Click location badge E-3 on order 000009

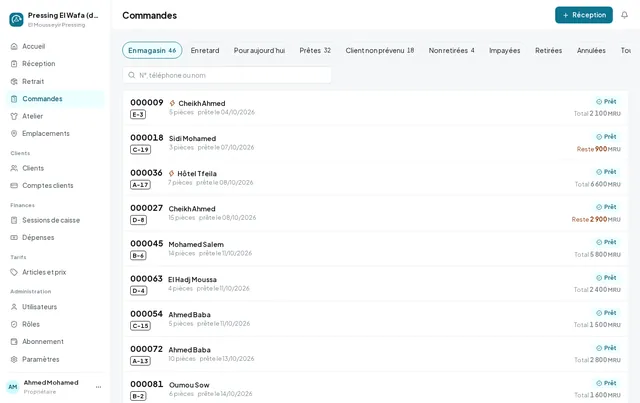pos(138,115)
